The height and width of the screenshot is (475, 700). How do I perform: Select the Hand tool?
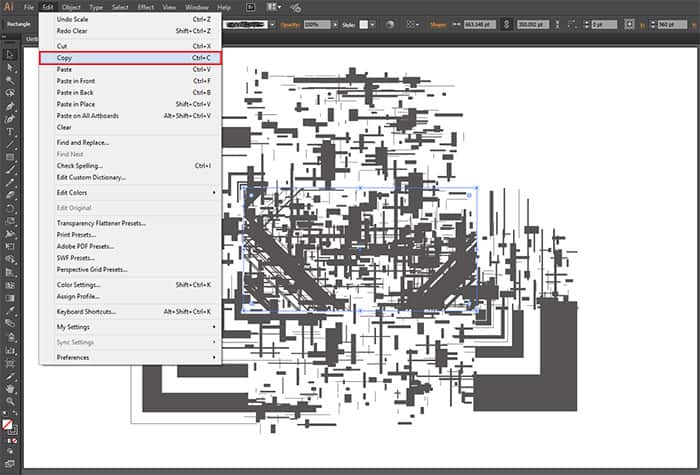pos(10,387)
